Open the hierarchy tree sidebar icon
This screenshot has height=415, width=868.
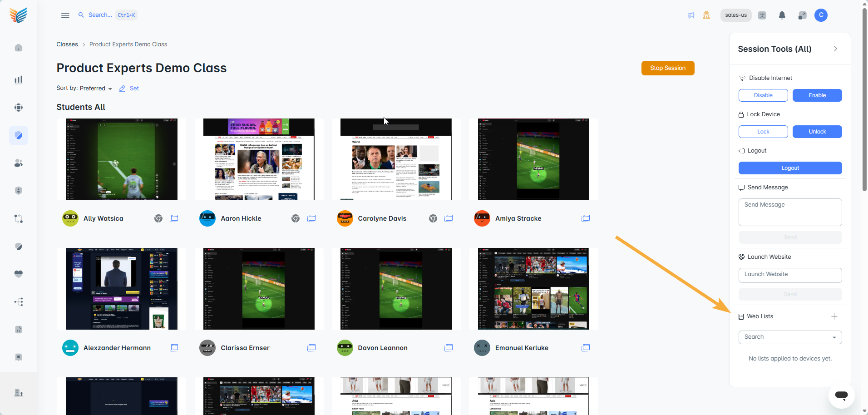tap(19, 302)
